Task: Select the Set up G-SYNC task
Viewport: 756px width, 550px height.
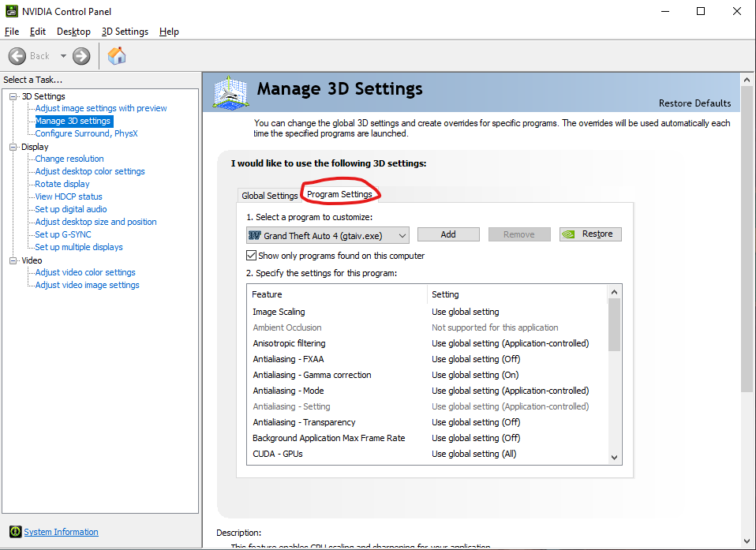Action: (63, 234)
